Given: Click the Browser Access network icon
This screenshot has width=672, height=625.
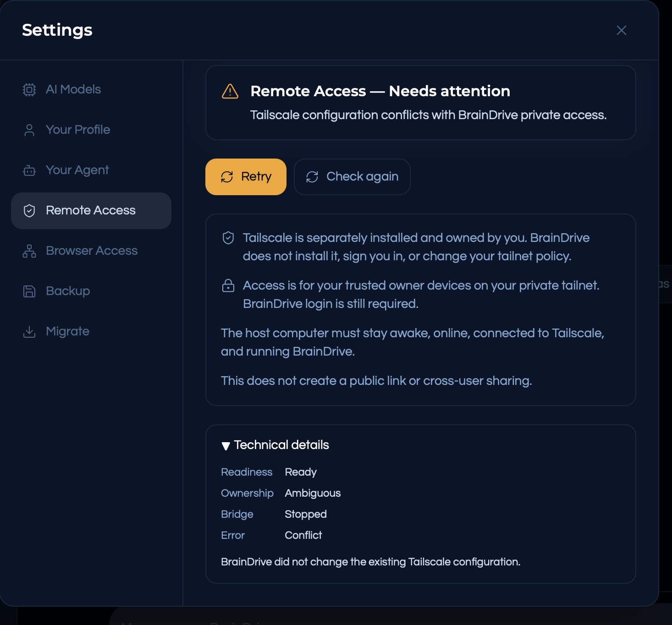Looking at the screenshot, I should click(x=29, y=251).
